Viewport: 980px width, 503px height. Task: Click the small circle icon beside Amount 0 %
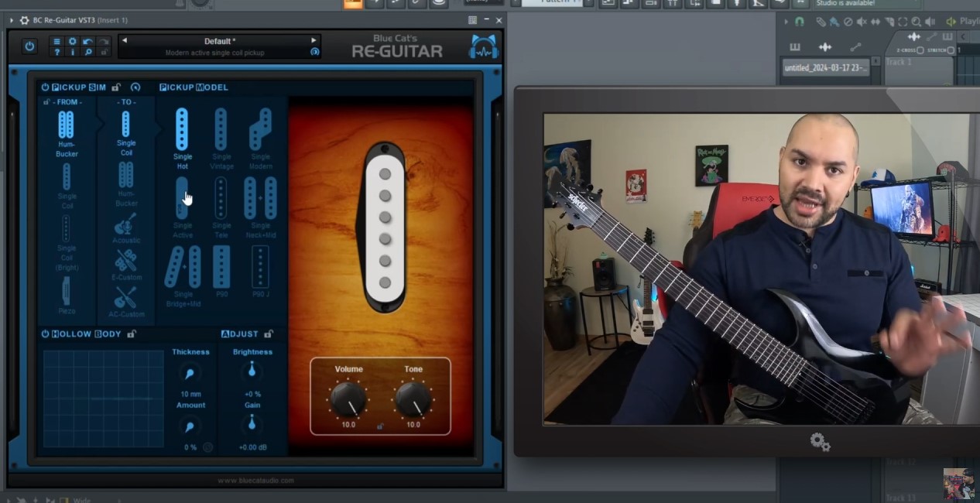(207, 447)
